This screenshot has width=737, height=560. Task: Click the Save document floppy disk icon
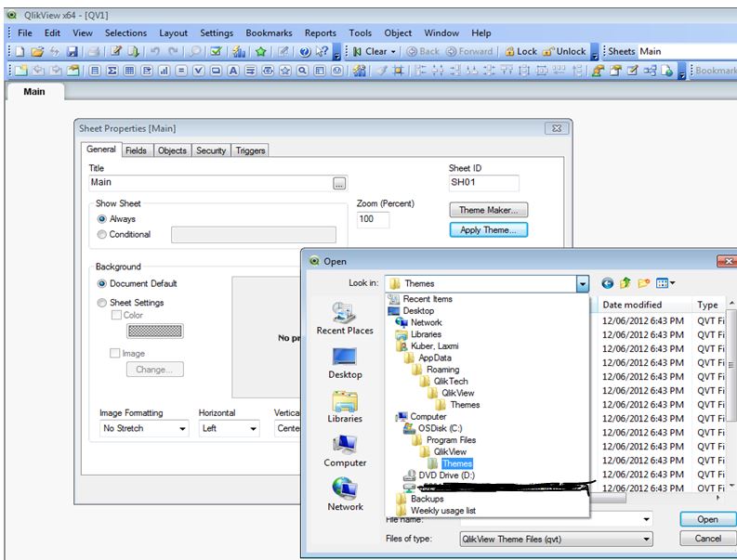[73, 52]
